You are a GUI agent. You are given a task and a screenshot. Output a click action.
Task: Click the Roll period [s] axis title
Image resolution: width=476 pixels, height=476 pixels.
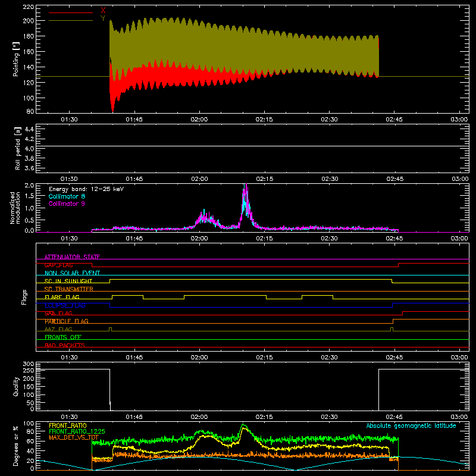[x=18, y=148]
